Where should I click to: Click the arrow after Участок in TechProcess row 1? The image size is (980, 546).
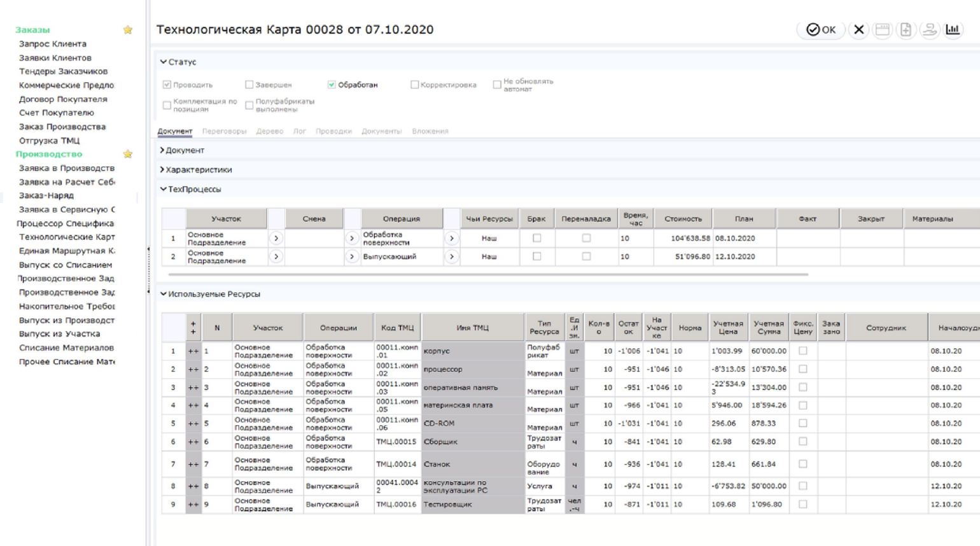(x=276, y=238)
